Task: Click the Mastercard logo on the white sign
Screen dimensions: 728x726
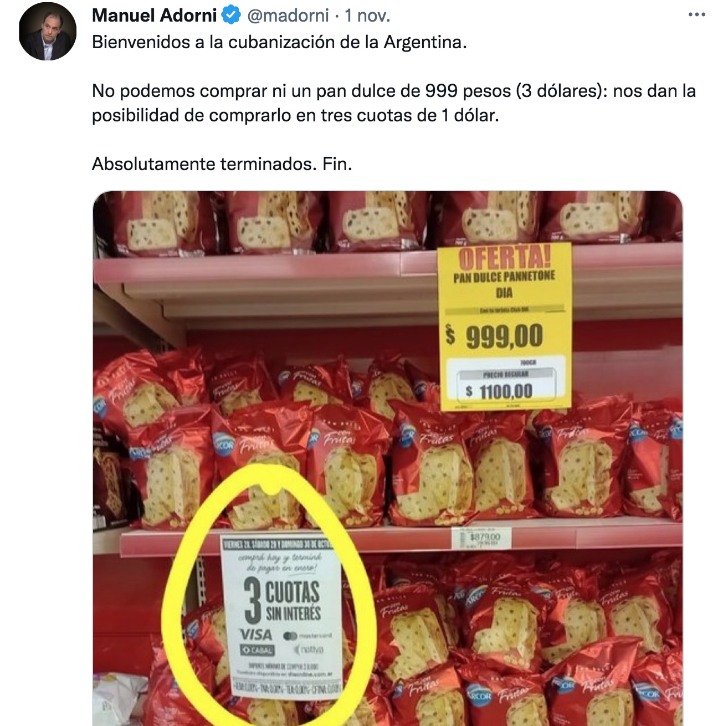Action: (307, 636)
